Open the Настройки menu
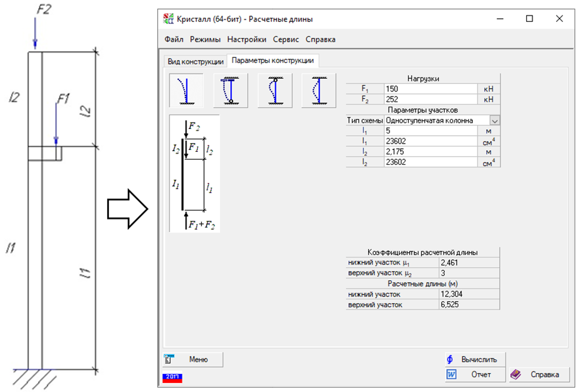Screen dimensions: 580x392 (x=247, y=39)
